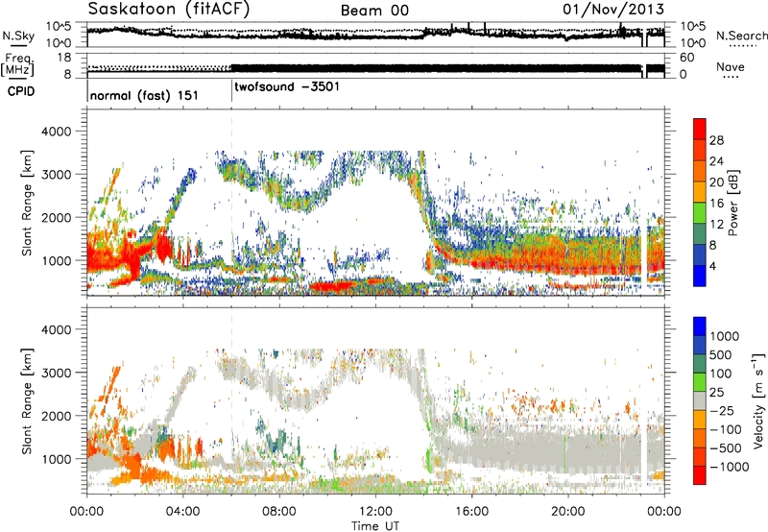Viewport: 768px width, 532px height.
Task: Click the '08:00' time axis tick label
Action: tap(279, 512)
